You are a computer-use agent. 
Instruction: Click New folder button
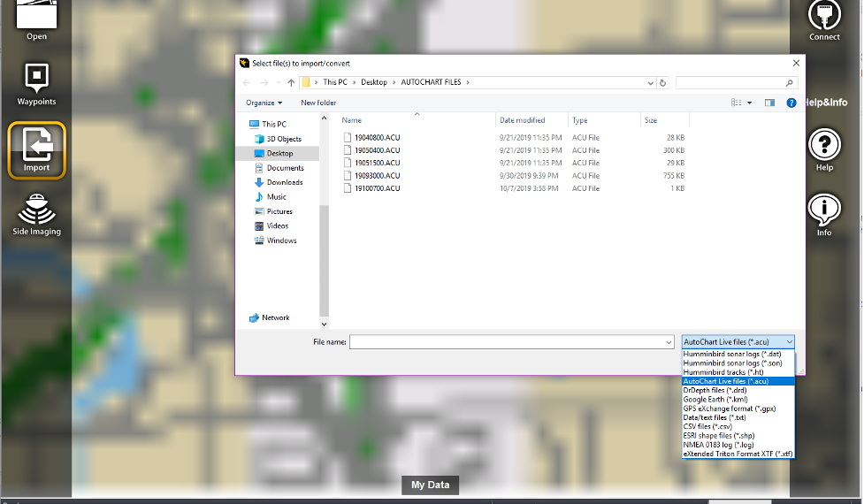click(x=318, y=103)
